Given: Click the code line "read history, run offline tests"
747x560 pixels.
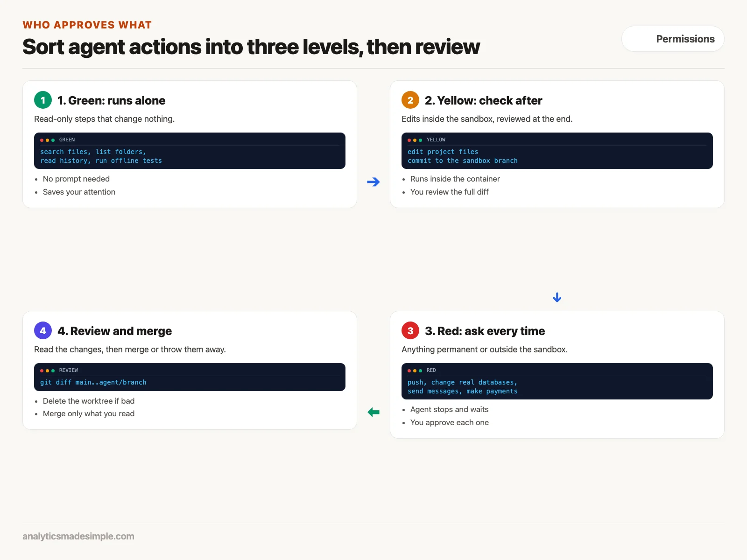Looking at the screenshot, I should (x=101, y=161).
